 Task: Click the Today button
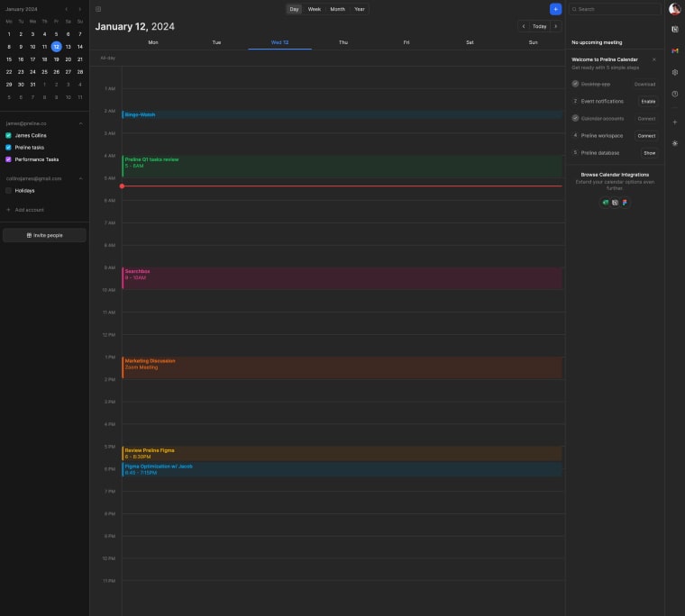tap(540, 26)
